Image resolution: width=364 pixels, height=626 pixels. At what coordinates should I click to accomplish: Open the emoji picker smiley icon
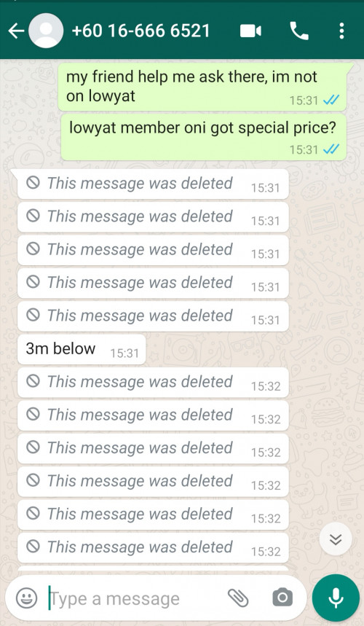pyautogui.click(x=26, y=598)
